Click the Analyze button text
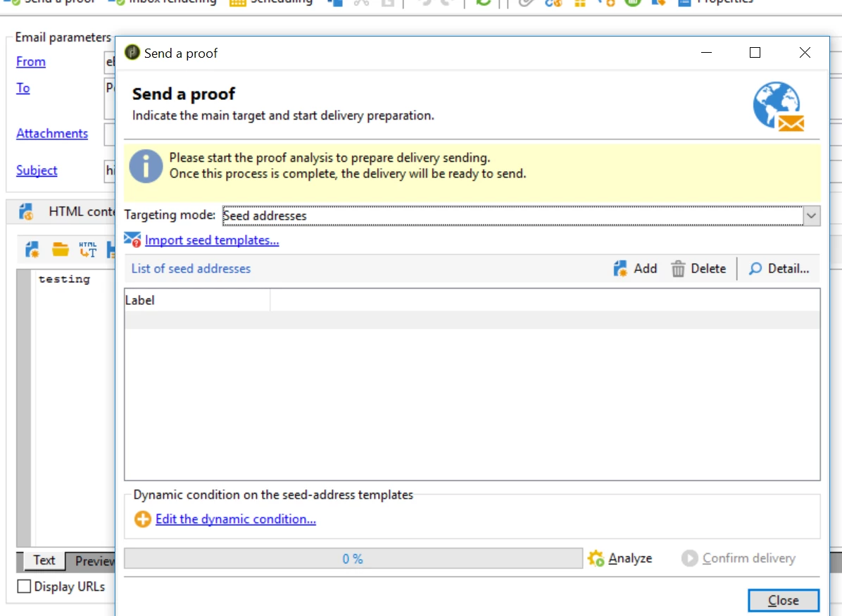Screen dimensions: 842x616 point(630,558)
